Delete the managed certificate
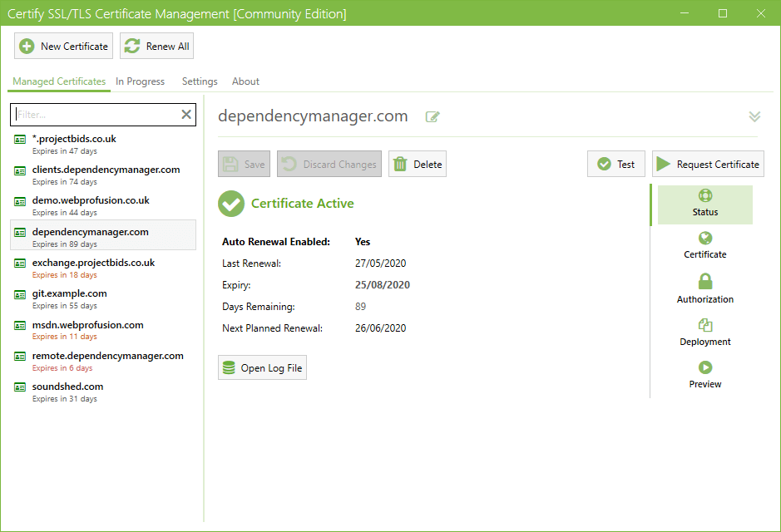 click(x=418, y=164)
